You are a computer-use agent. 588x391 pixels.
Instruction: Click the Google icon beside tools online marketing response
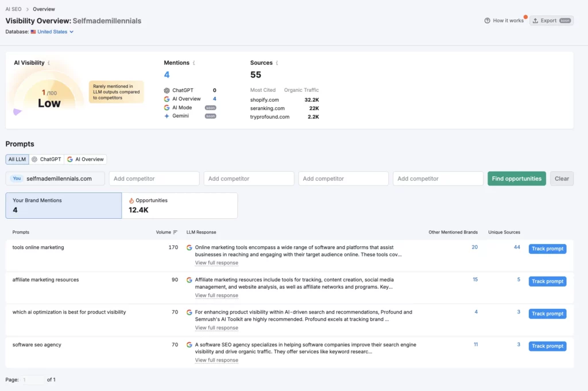tap(189, 246)
